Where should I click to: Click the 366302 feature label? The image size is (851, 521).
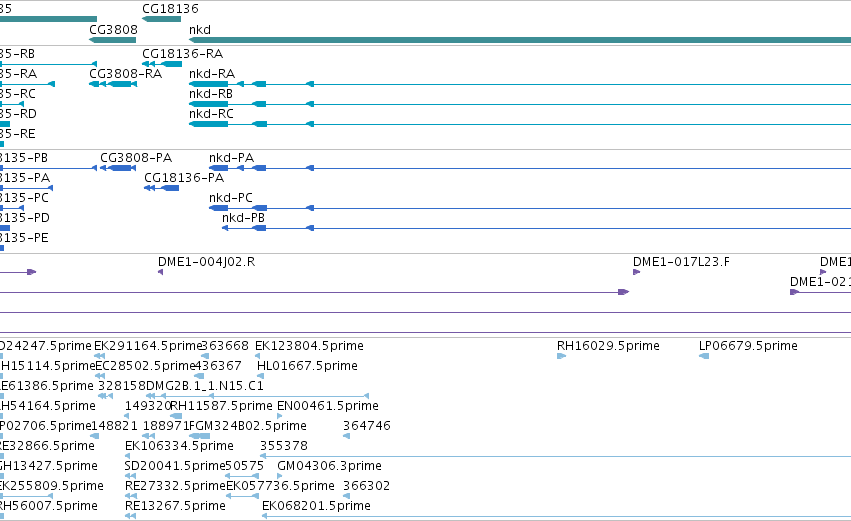[x=366, y=487]
